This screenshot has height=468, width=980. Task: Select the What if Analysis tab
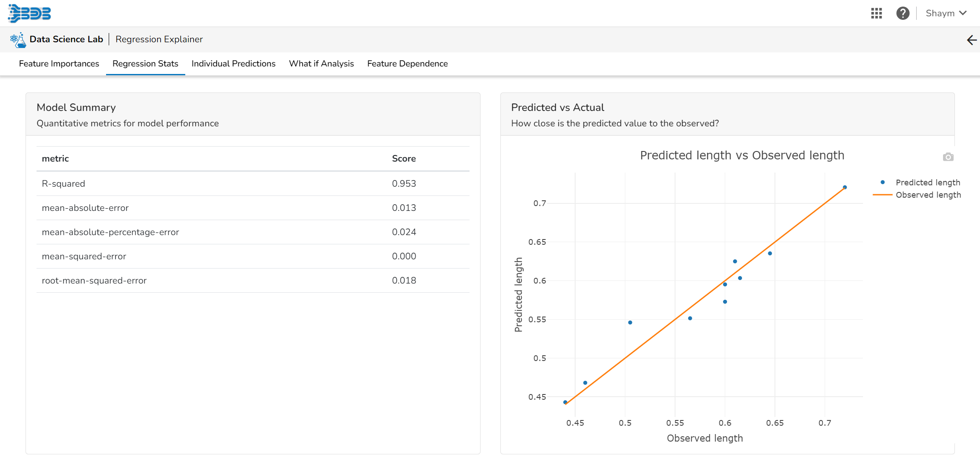321,63
